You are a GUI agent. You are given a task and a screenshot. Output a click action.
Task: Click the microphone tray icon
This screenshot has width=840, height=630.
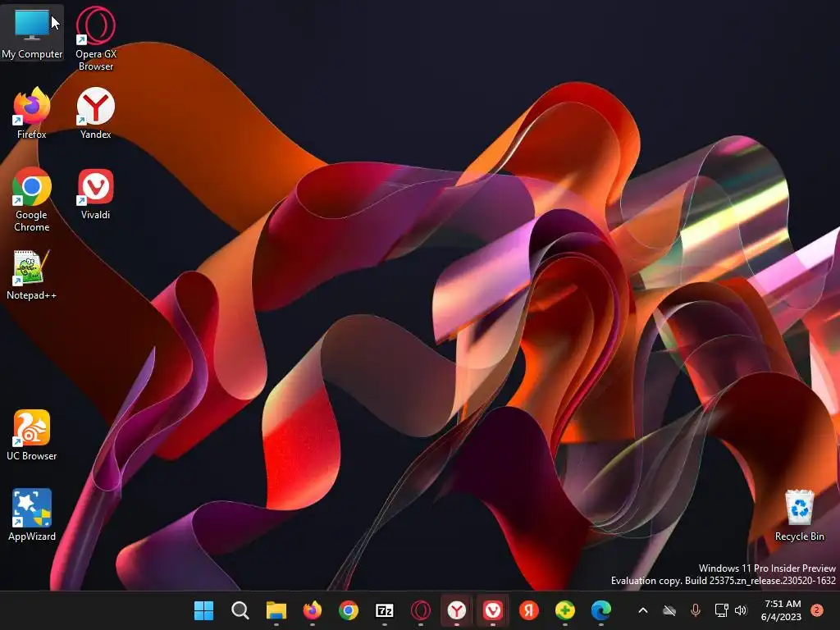coord(696,610)
